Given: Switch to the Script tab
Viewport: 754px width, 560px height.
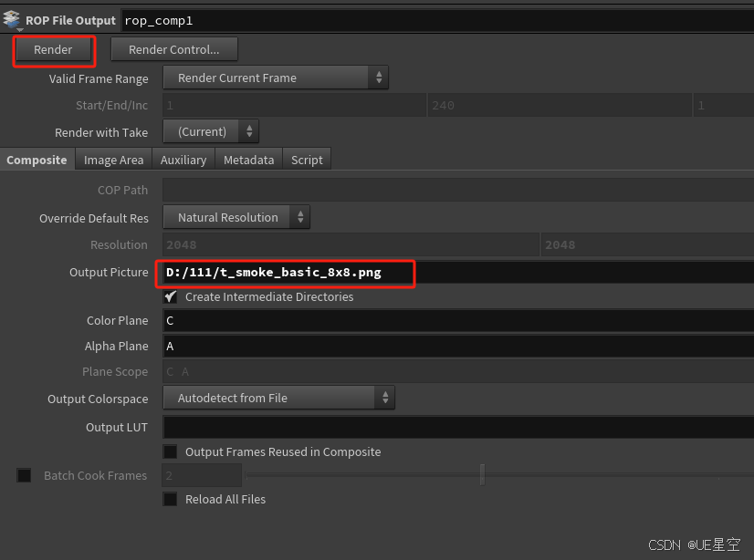Looking at the screenshot, I should tap(307, 160).
